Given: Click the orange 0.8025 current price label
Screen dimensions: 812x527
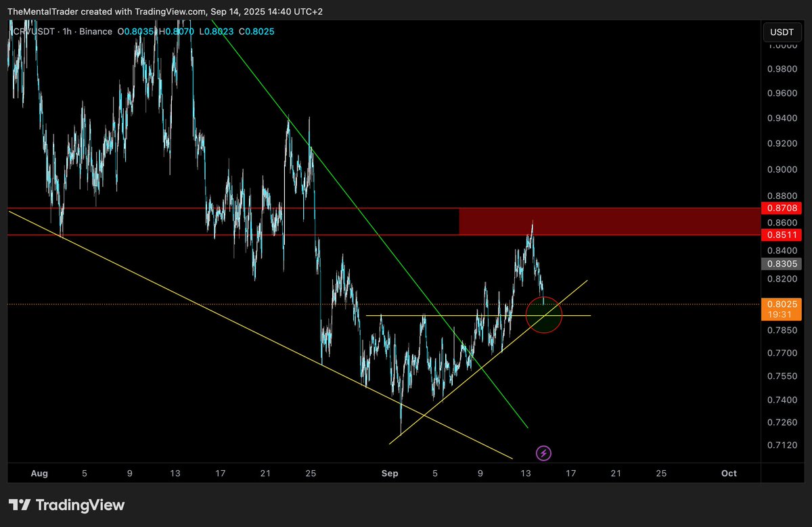Looking at the screenshot, I should pyautogui.click(x=782, y=304).
